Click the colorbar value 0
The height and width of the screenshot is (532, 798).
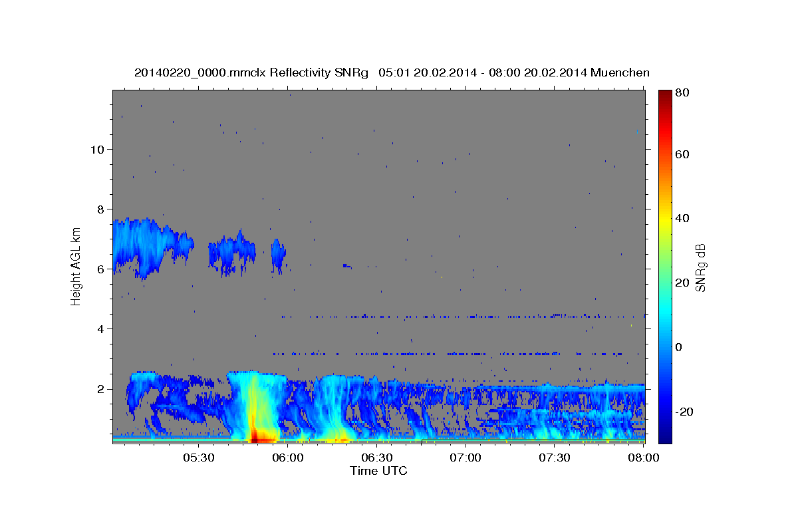pos(678,347)
